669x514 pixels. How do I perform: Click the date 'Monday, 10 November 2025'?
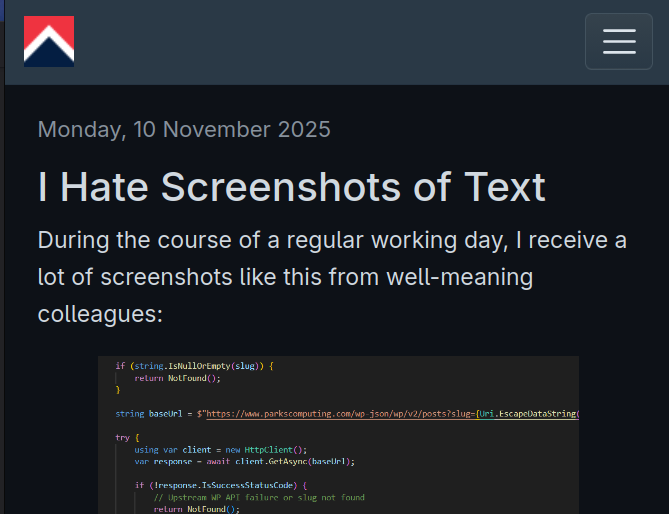tap(184, 129)
